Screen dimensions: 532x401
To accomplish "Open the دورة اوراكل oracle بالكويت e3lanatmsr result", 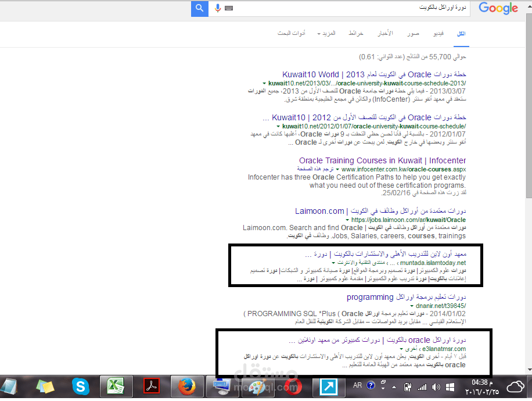I will 378,340.
